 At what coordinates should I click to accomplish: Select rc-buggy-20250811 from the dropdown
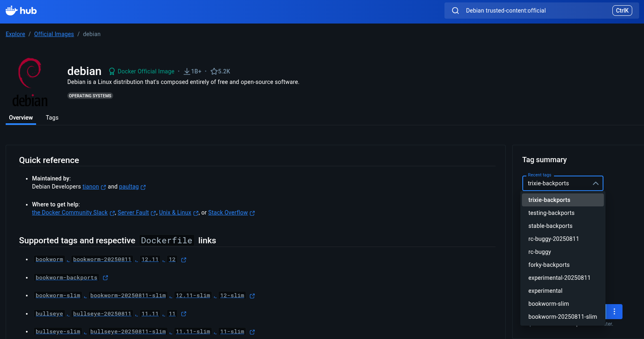pos(563,239)
